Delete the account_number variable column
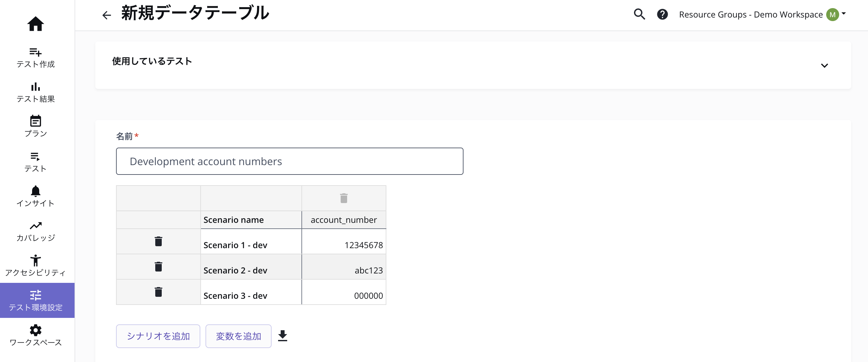The width and height of the screenshot is (868, 362). pyautogui.click(x=344, y=198)
